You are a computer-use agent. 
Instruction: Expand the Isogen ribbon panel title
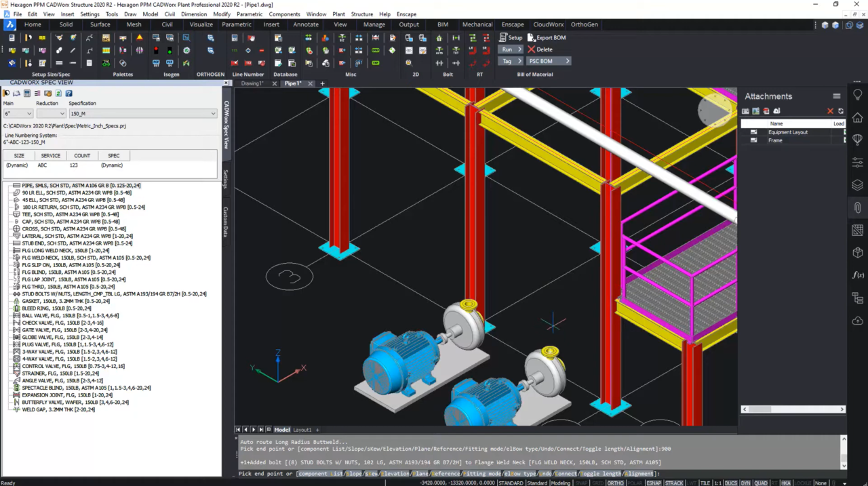pos(172,75)
